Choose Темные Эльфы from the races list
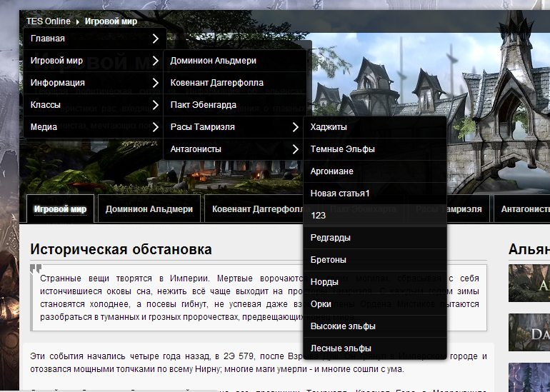The width and height of the screenshot is (550, 392). (x=374, y=149)
